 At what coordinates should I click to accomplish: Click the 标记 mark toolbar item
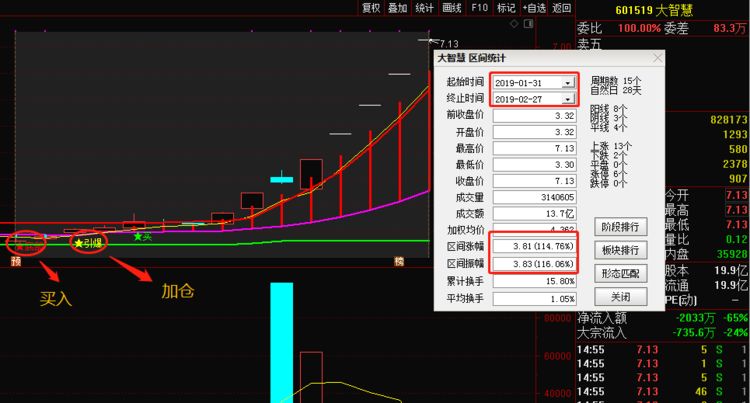click(506, 8)
